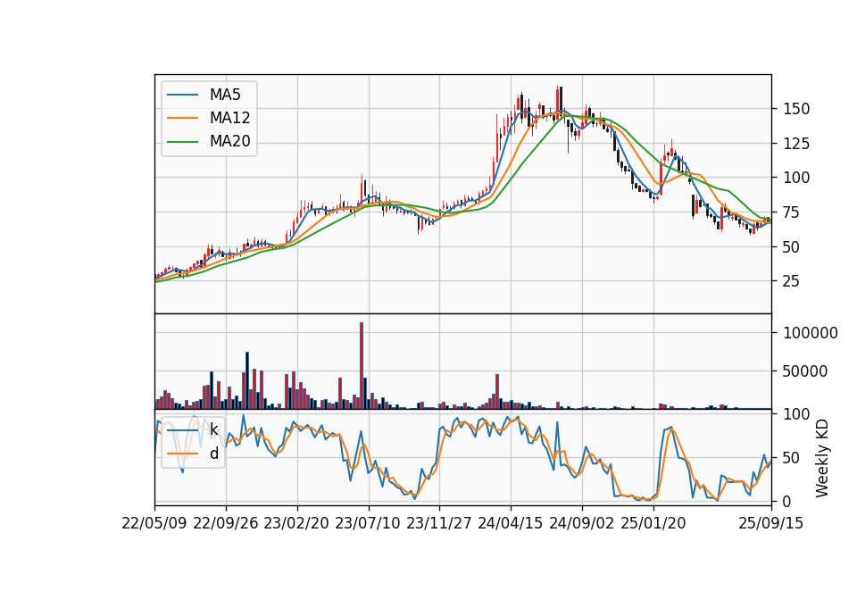
Task: Click the MA5 legend label
Action: click(x=225, y=95)
